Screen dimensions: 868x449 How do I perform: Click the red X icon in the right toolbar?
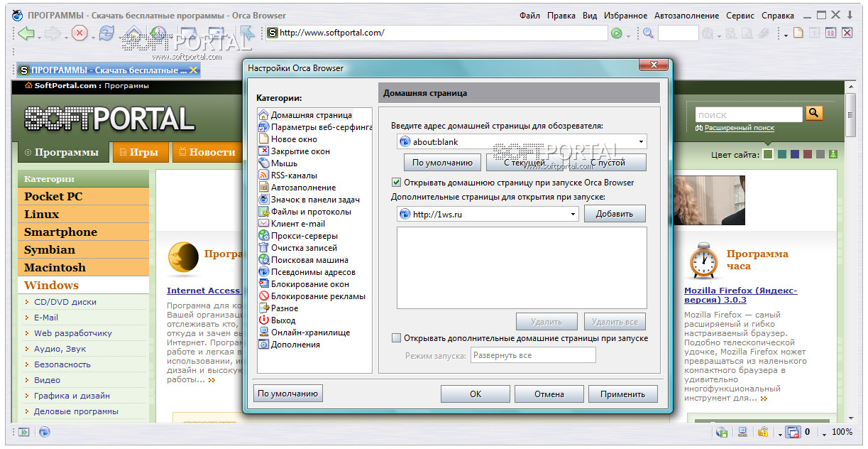pyautogui.click(x=847, y=33)
